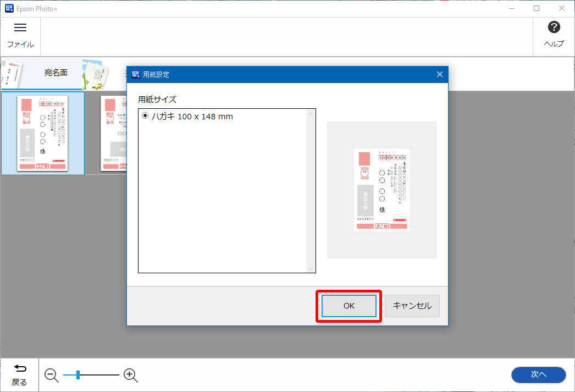The width and height of the screenshot is (575, 392).
Task: Click the paper size list scroll-down arrow
Action: point(311,268)
